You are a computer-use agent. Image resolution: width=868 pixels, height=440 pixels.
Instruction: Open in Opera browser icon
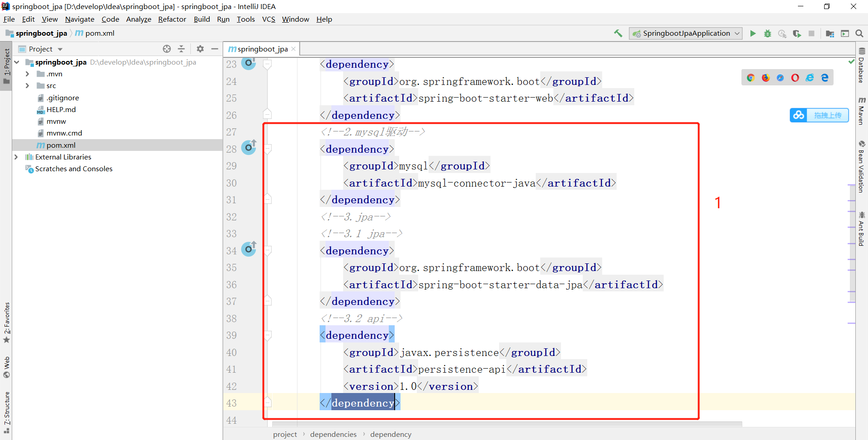click(795, 78)
